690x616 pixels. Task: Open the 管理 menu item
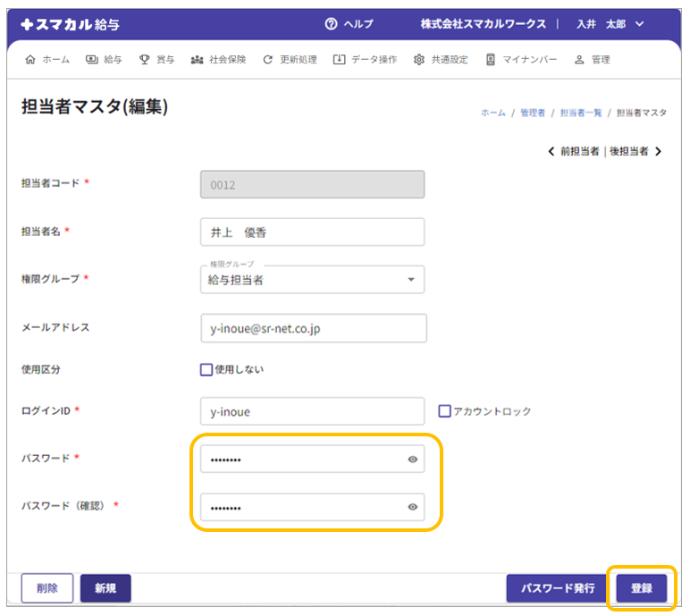coord(592,60)
